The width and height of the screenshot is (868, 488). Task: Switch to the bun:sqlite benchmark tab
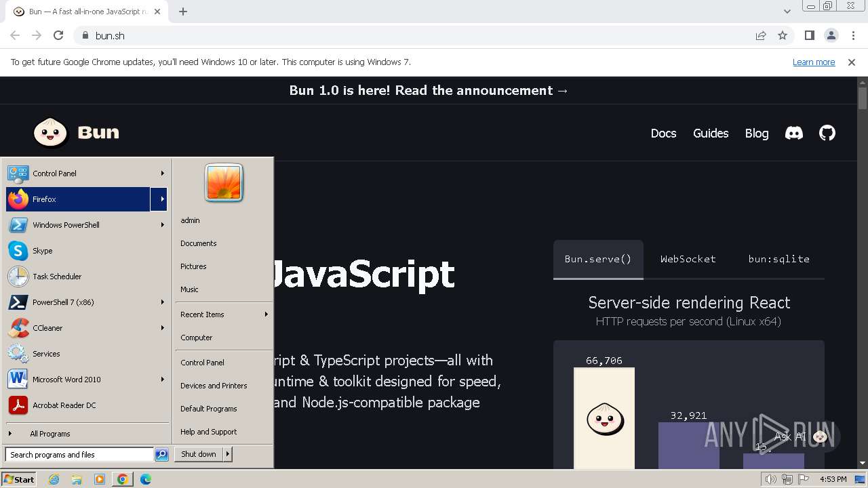pos(778,259)
